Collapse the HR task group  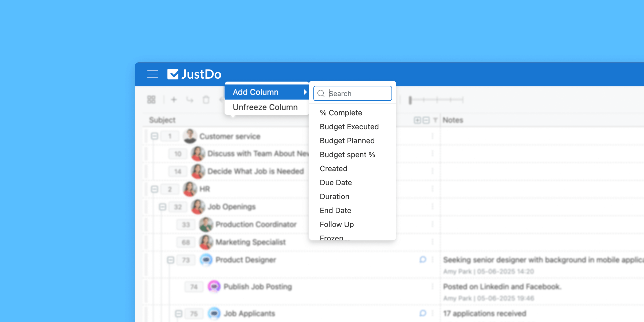(x=155, y=189)
